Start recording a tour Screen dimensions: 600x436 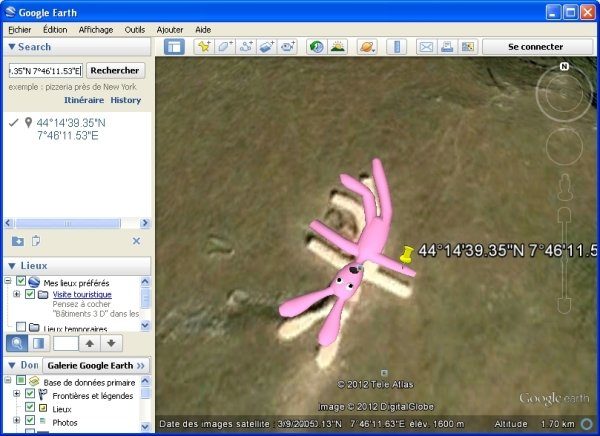click(288, 47)
